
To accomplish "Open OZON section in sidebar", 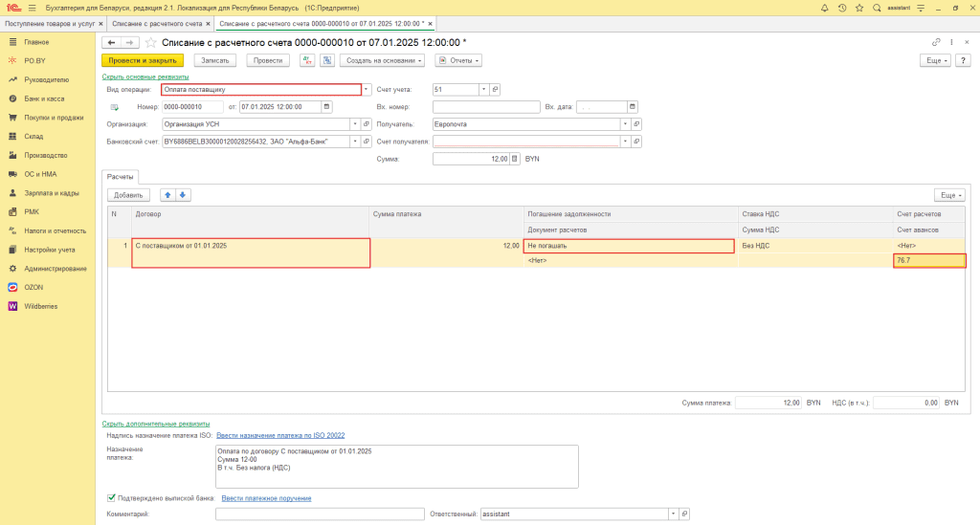I will 33,287.
